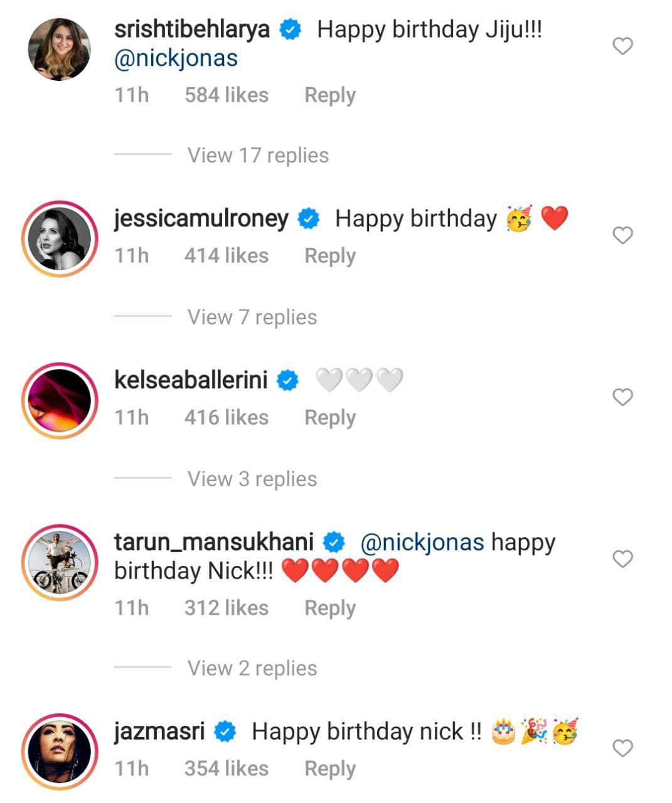Image resolution: width=672 pixels, height=803 pixels.
Task: Open @nickjonas mention in srishtibehlarya's comment
Action: pos(176,59)
